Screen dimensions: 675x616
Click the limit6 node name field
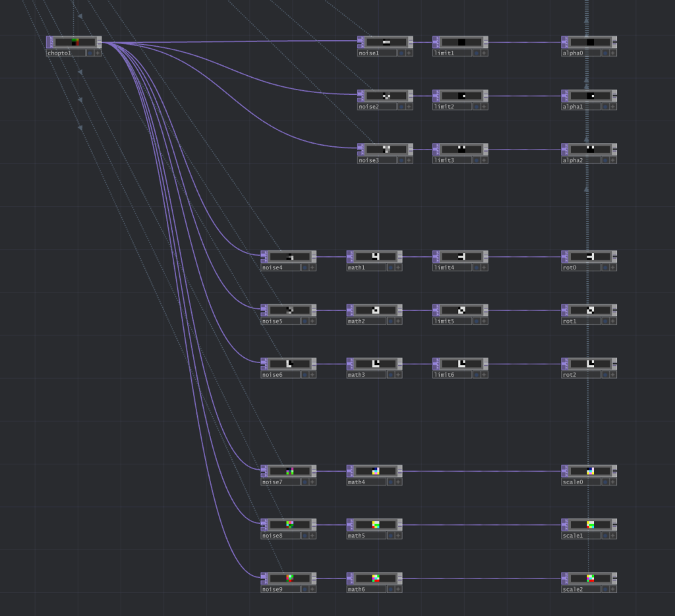coord(452,375)
